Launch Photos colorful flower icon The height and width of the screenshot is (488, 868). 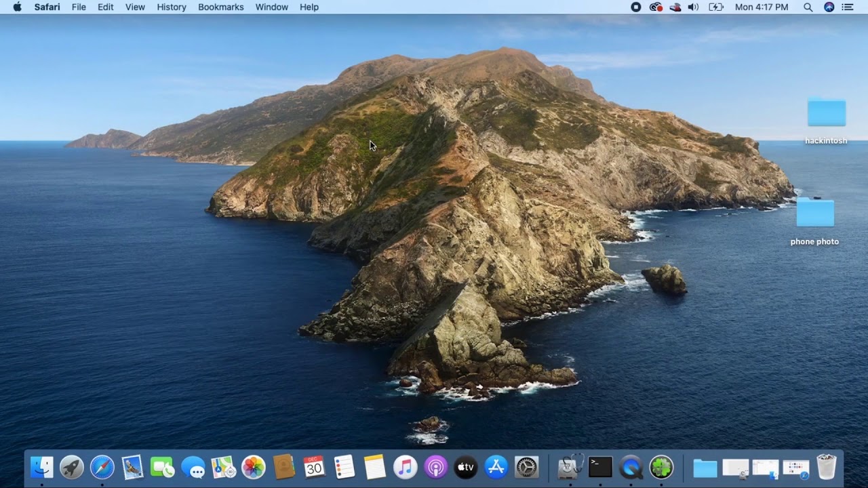coord(254,467)
